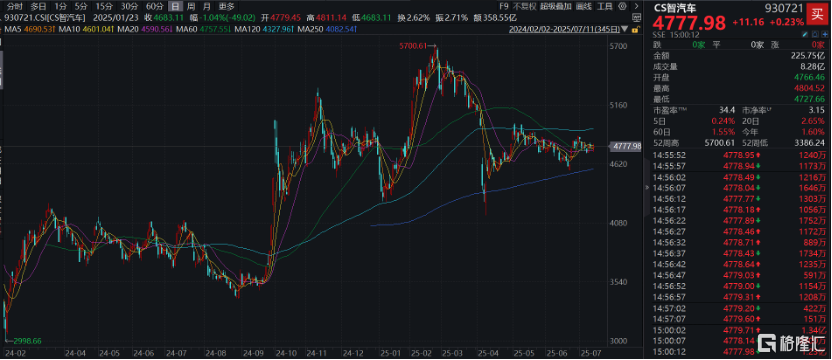
Task: Click the 5700.61 high marker on chart
Action: click(413, 47)
